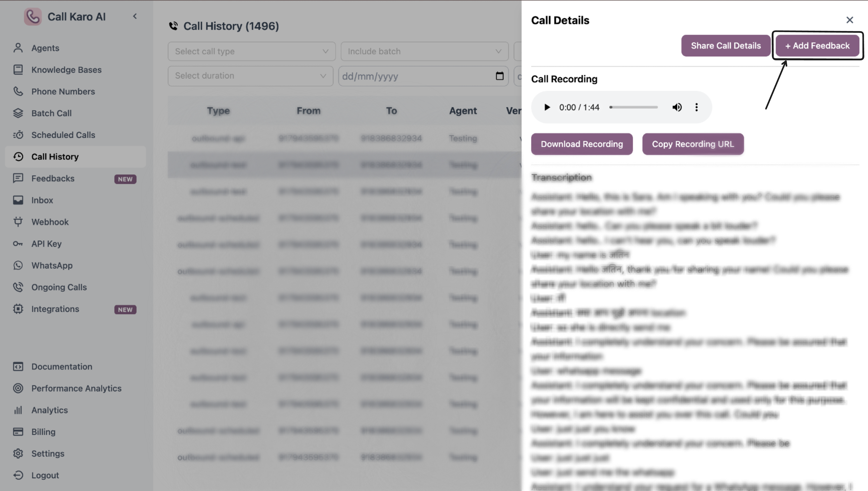Close the Call Details panel
This screenshot has width=868, height=491.
tap(849, 20)
